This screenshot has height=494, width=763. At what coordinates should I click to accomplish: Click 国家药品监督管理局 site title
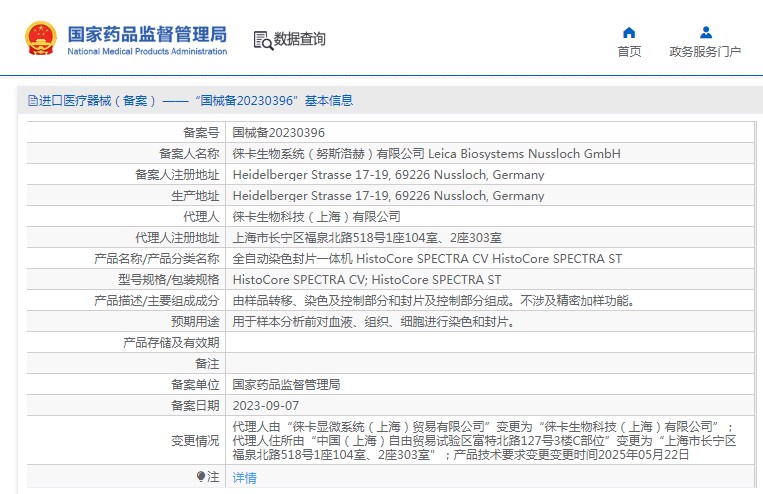[x=147, y=34]
